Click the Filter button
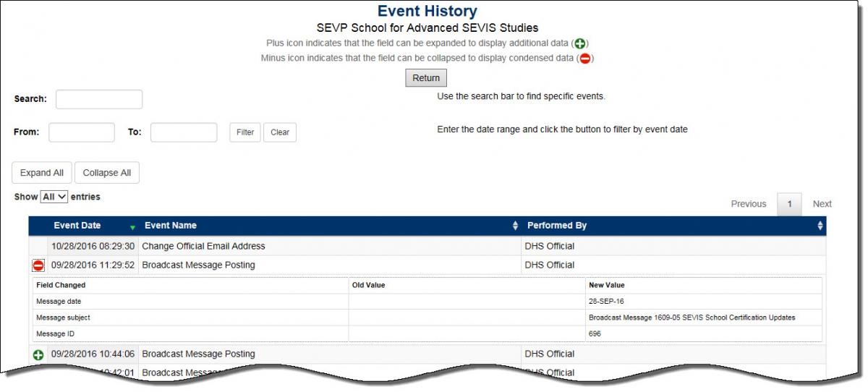This screenshot has height=392, width=868. [x=245, y=132]
